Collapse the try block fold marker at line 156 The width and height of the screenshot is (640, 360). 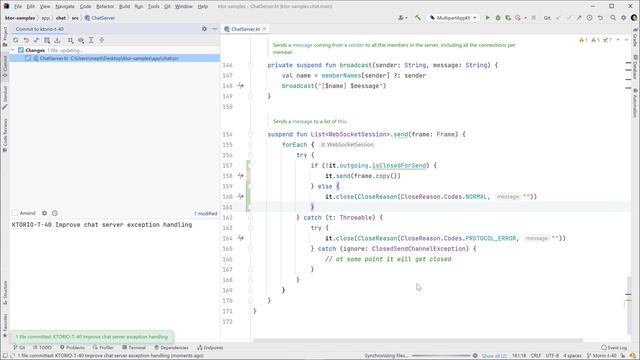250,155
